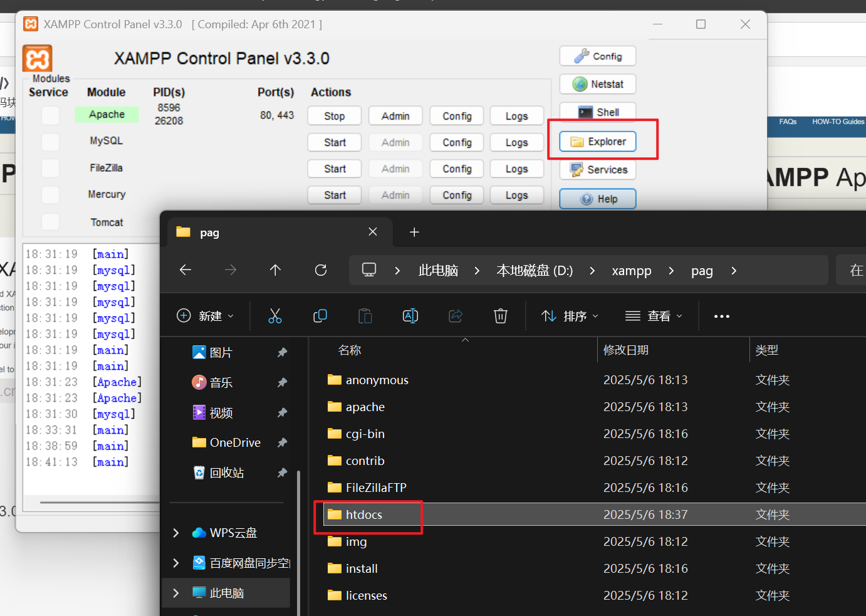Open the 排序 sort dropdown
The height and width of the screenshot is (616, 866).
[x=570, y=316]
